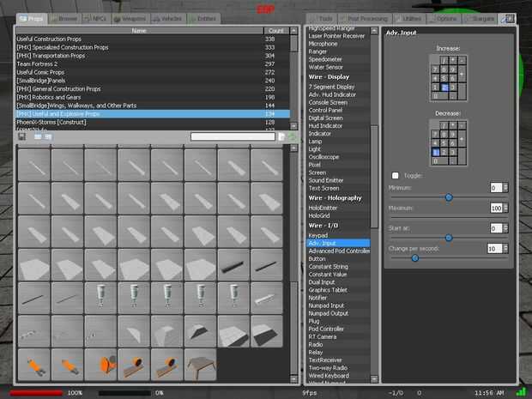This screenshot has width=532, height=399.
Task: Select the Oscilloscope tool in Wire Display
Action: pos(323,156)
